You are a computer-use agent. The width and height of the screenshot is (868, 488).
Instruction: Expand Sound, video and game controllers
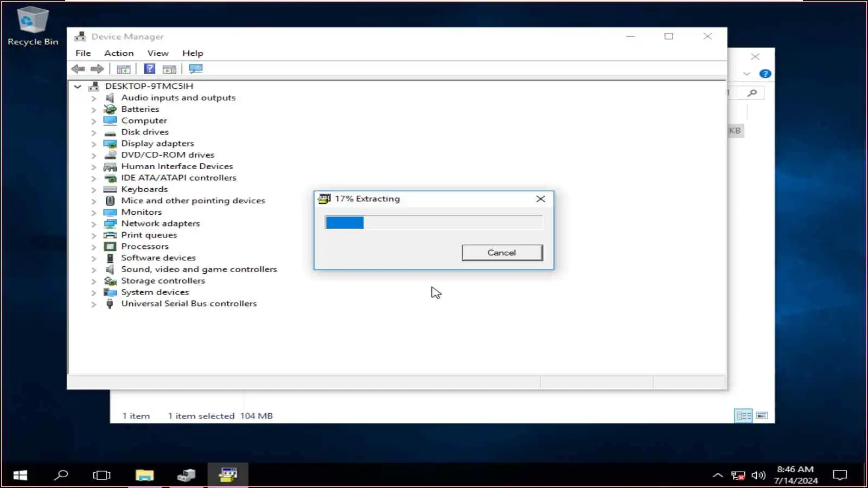[x=94, y=269]
